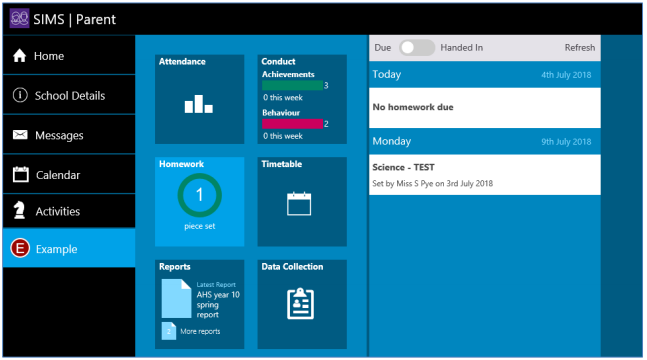Click the Activities chess knight icon

tap(19, 210)
